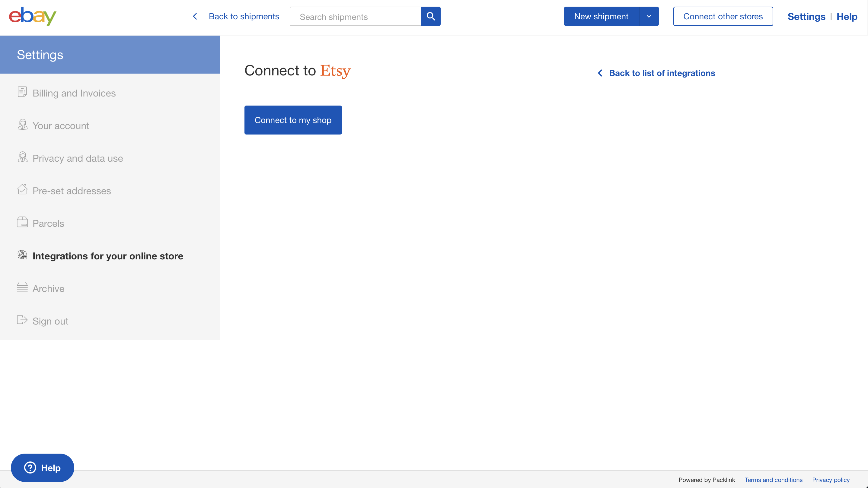Viewport: 868px width, 488px height.
Task: Open the Parcels settings
Action: 49,223
